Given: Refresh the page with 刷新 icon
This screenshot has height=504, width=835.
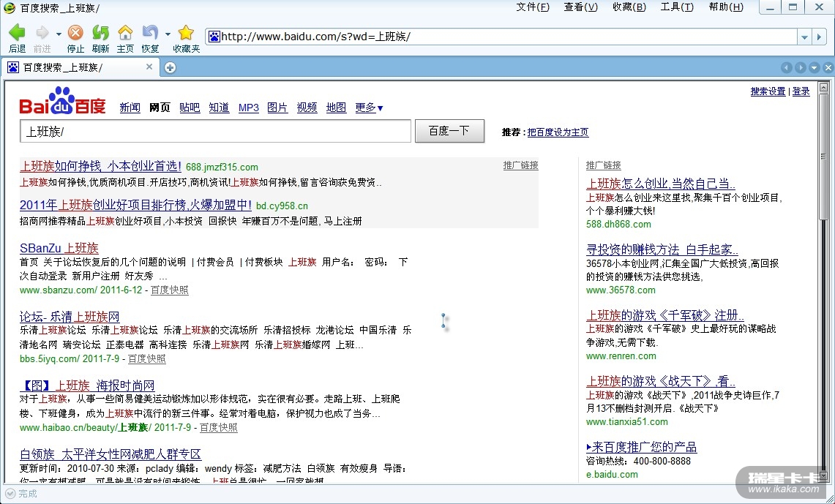Looking at the screenshot, I should click(100, 33).
